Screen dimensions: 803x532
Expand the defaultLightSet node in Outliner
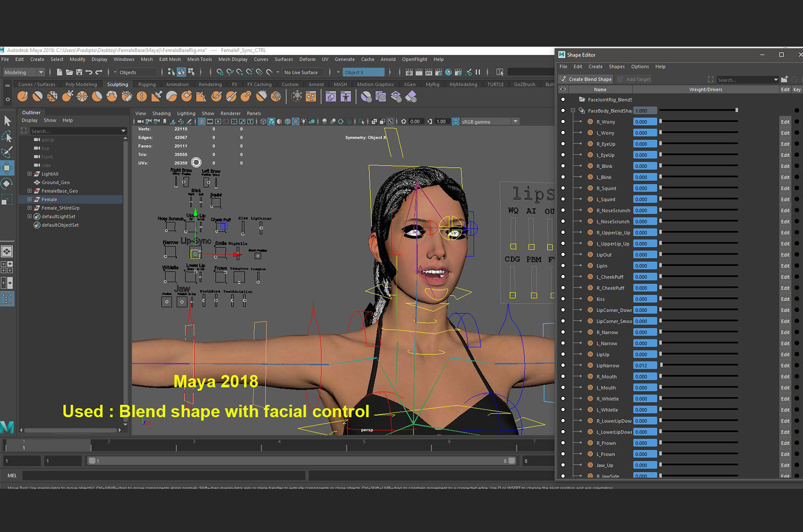[x=30, y=216]
